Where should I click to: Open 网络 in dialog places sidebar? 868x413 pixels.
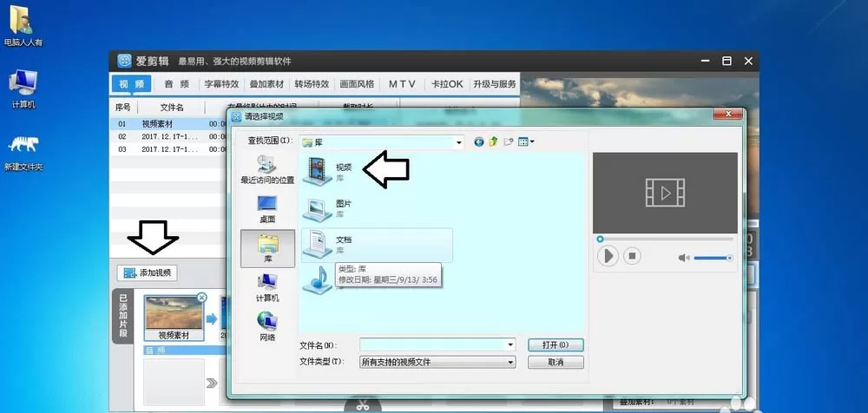pyautogui.click(x=267, y=326)
